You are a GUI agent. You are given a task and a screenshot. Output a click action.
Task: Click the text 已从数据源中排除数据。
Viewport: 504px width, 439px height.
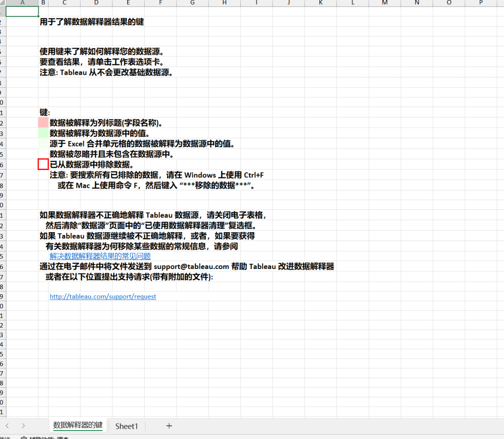click(91, 164)
